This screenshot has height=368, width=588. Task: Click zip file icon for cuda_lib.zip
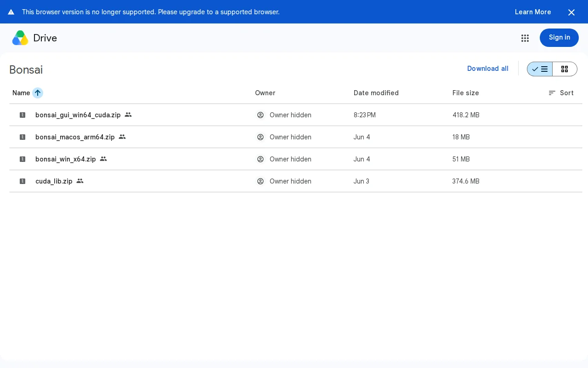click(23, 181)
